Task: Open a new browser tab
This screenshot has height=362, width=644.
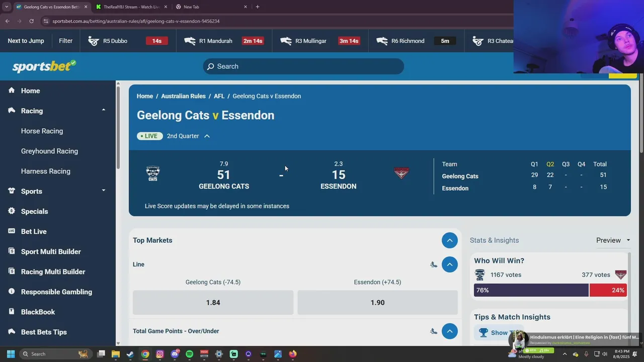Action: tap(258, 7)
